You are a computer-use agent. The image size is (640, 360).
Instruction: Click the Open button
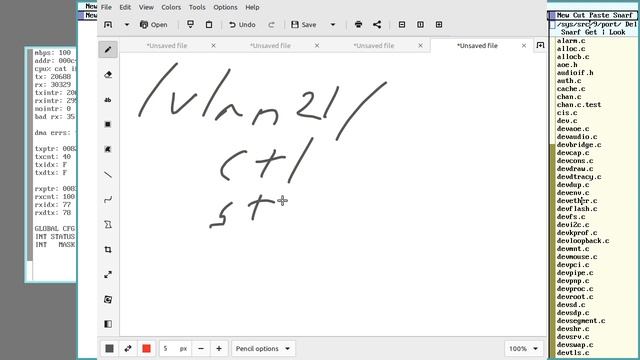click(x=153, y=24)
